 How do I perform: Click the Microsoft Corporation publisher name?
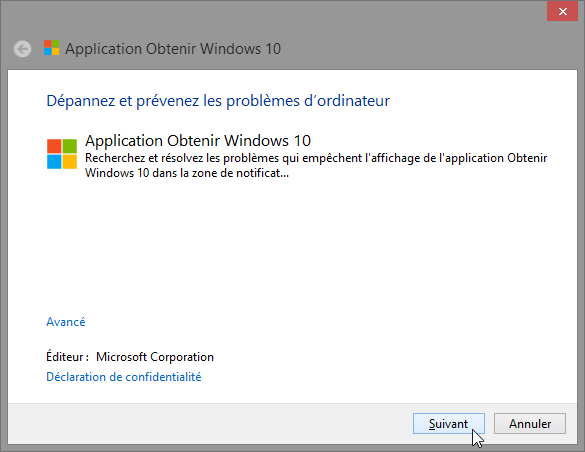point(155,357)
